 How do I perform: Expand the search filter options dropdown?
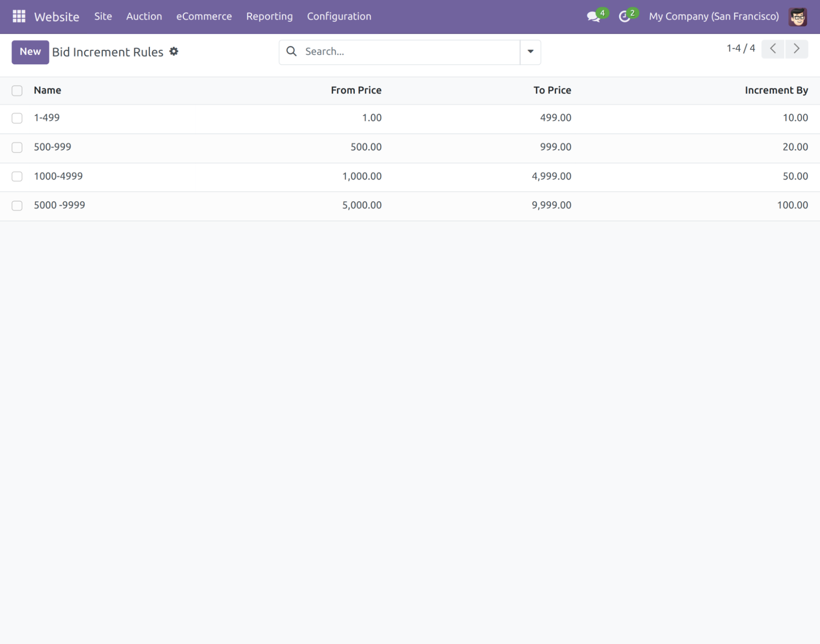pos(530,52)
